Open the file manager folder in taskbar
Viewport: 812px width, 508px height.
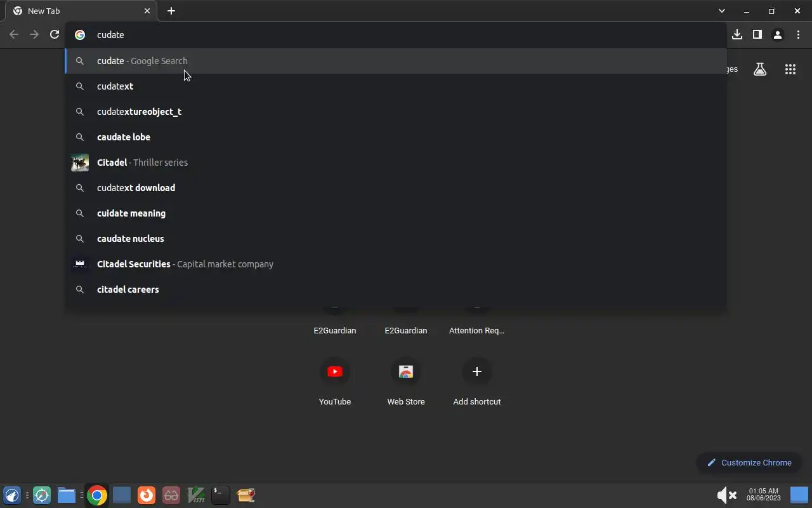pos(67,495)
